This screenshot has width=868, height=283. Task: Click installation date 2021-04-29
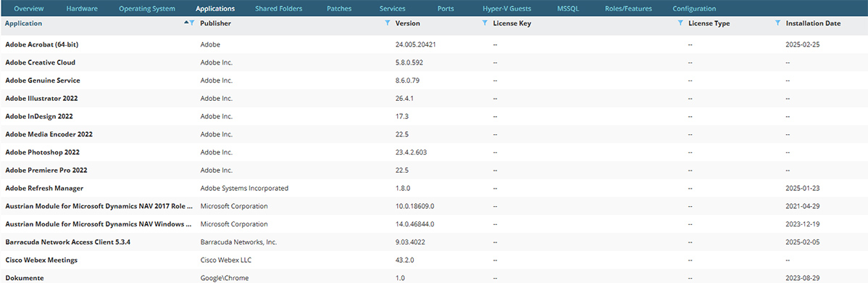coord(803,206)
